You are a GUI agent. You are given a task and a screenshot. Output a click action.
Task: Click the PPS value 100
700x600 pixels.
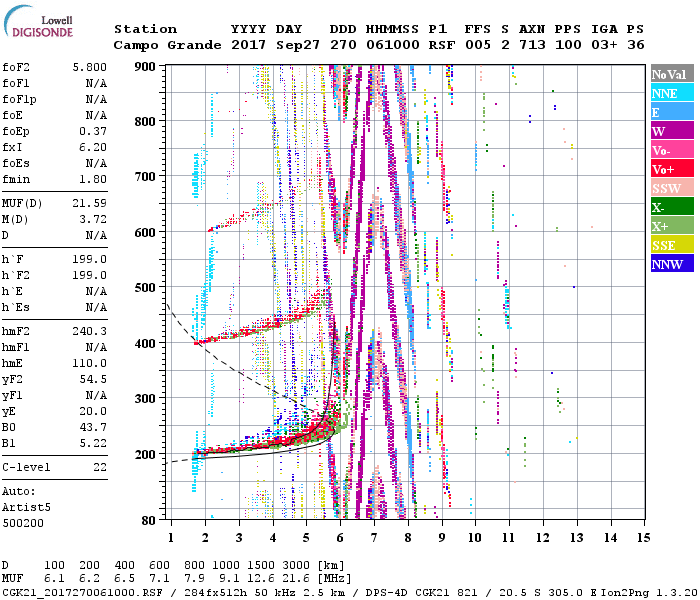click(x=568, y=45)
